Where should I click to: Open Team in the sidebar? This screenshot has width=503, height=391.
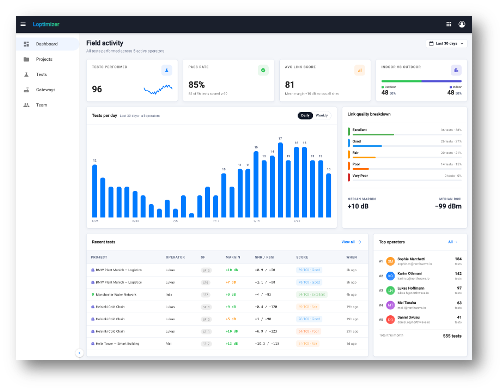pyautogui.click(x=47, y=105)
